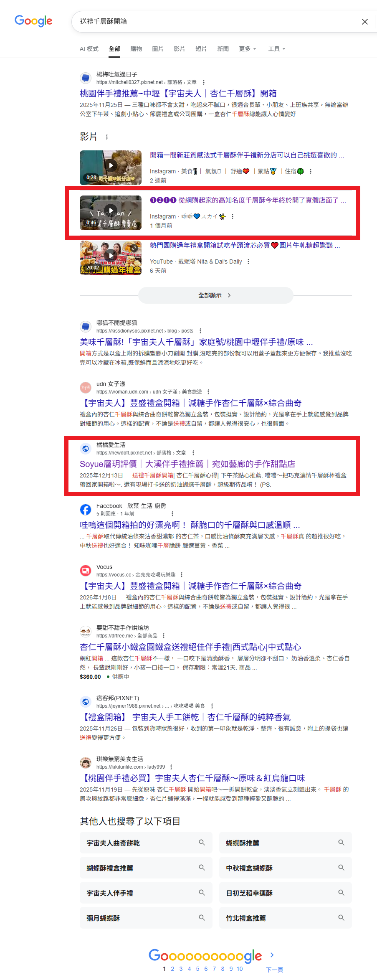Open the Google logo homepage link
This screenshot has height=980, width=377.
click(x=33, y=21)
